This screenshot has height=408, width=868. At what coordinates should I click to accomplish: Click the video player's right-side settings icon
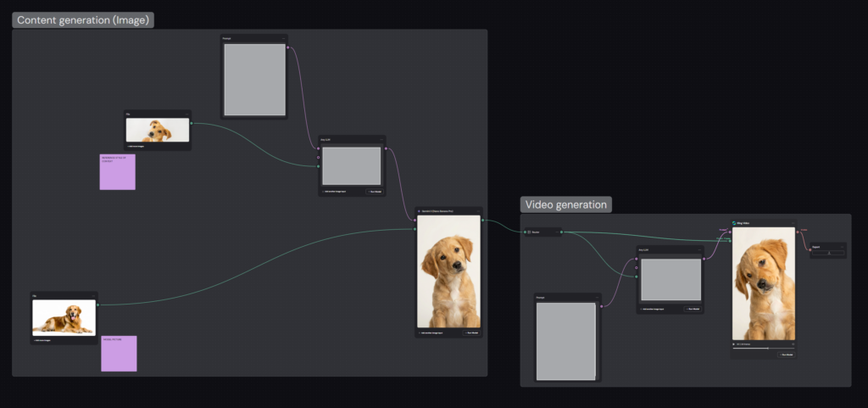793,344
